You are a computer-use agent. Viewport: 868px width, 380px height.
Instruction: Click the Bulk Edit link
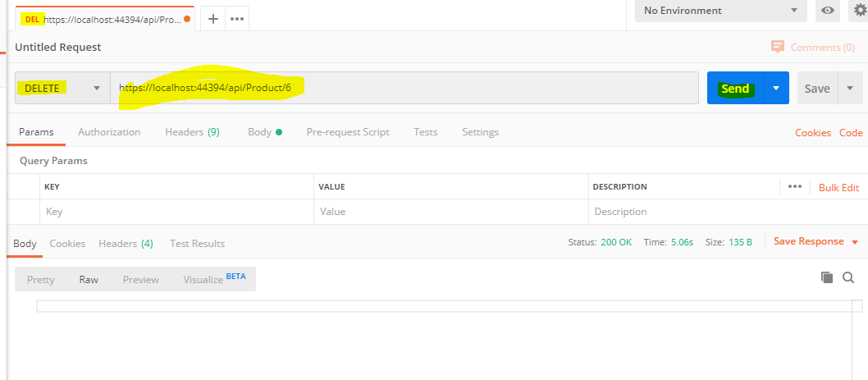[x=838, y=187]
